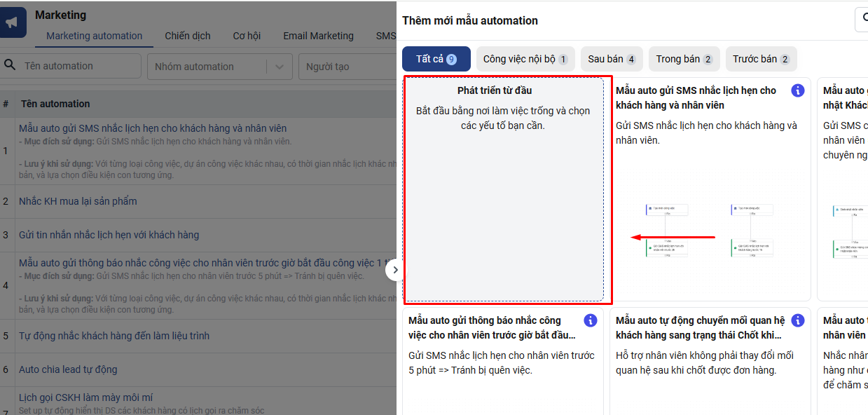
Task: Open the Người tạo filter dropdown
Action: tap(347, 67)
